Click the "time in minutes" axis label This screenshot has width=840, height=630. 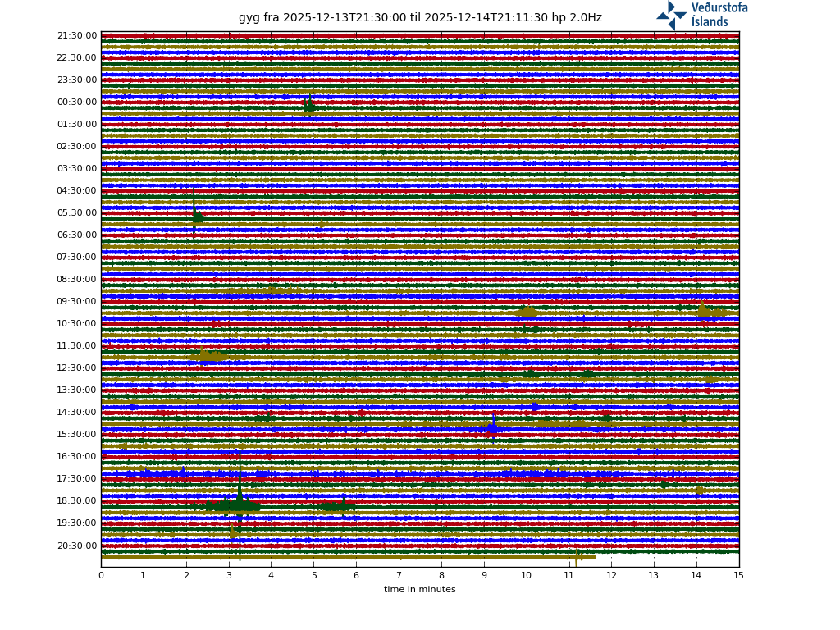(x=419, y=589)
